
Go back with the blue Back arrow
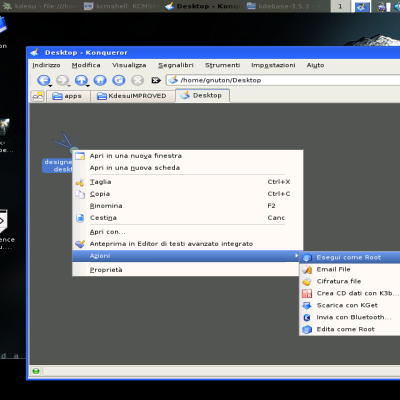pos(43,80)
